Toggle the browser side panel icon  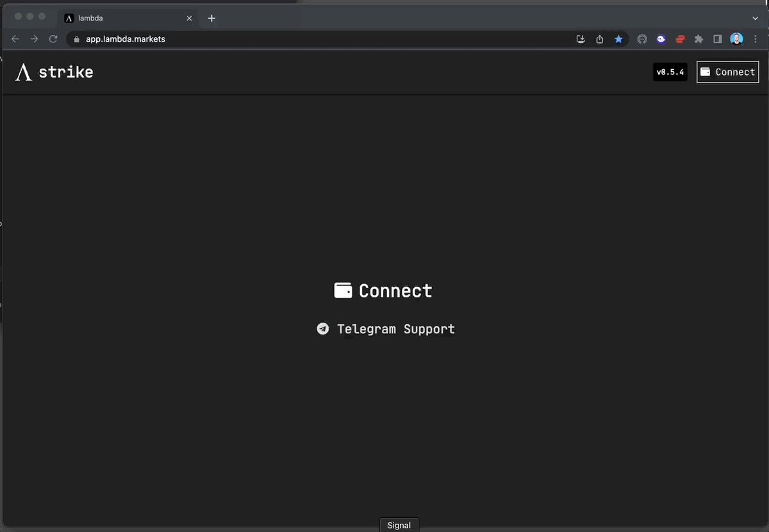tap(718, 39)
